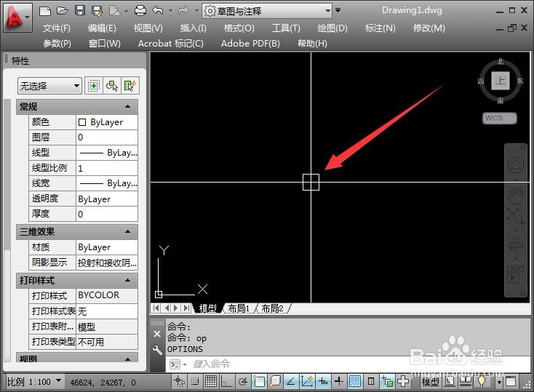Click the Redo arrow icon
This screenshot has height=392, width=534.
183,11
